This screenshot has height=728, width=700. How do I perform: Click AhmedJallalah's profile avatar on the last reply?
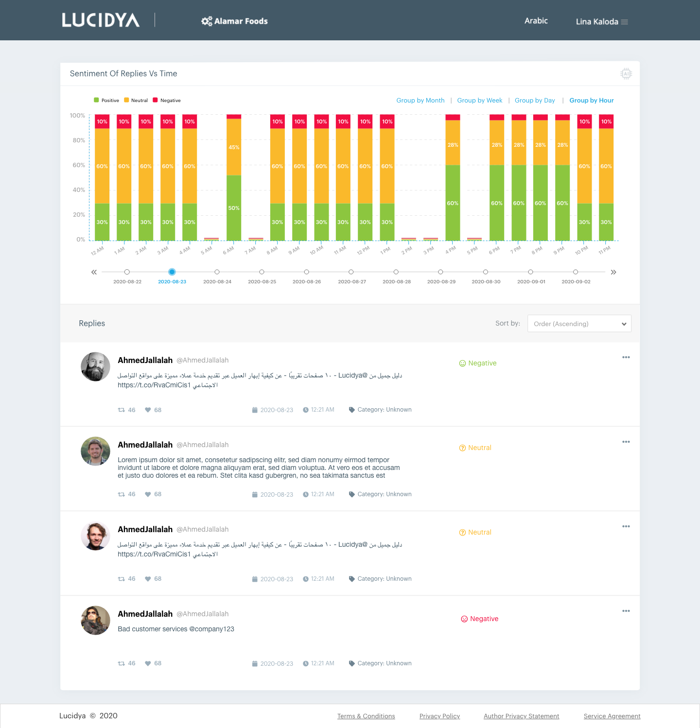(95, 621)
